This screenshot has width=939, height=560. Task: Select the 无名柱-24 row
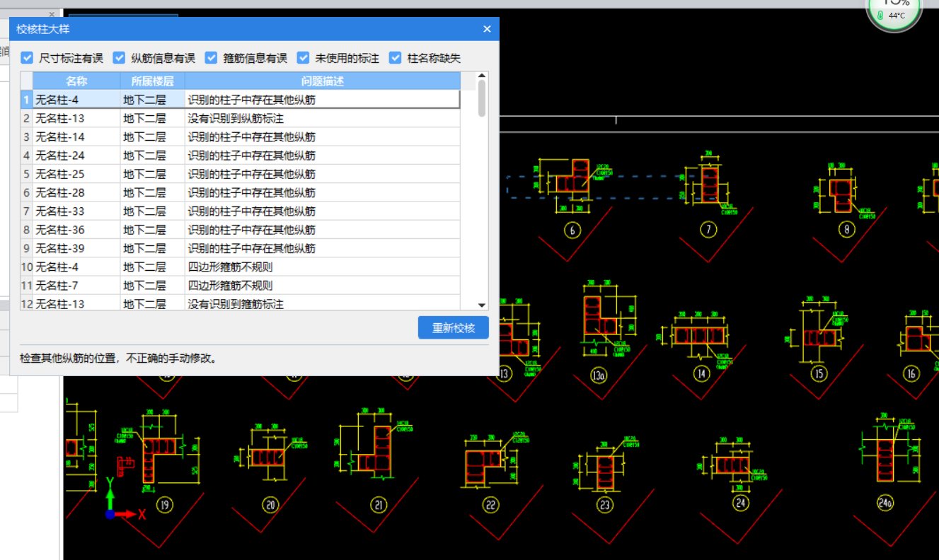point(241,156)
